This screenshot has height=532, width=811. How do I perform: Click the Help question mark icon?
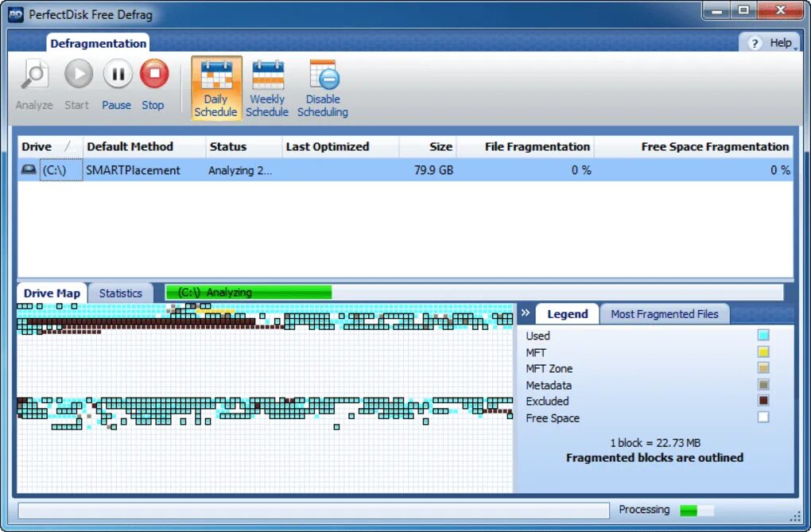tap(754, 44)
